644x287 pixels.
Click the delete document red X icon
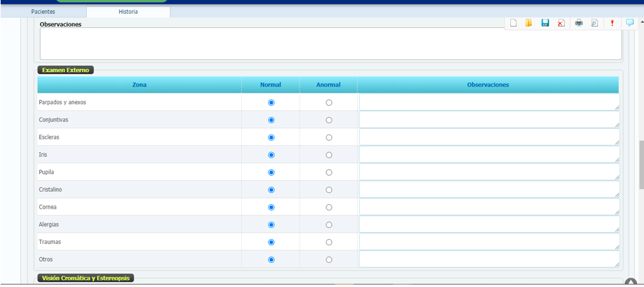click(561, 23)
